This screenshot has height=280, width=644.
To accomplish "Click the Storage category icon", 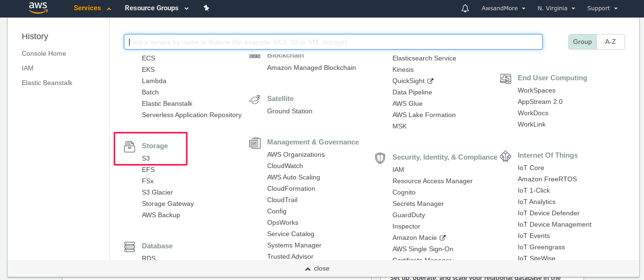I will pyautogui.click(x=130, y=147).
